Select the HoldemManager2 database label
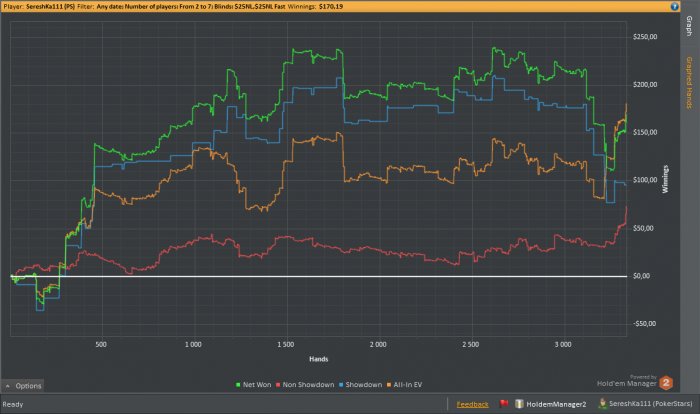This screenshot has width=700, height=414. 556,404
